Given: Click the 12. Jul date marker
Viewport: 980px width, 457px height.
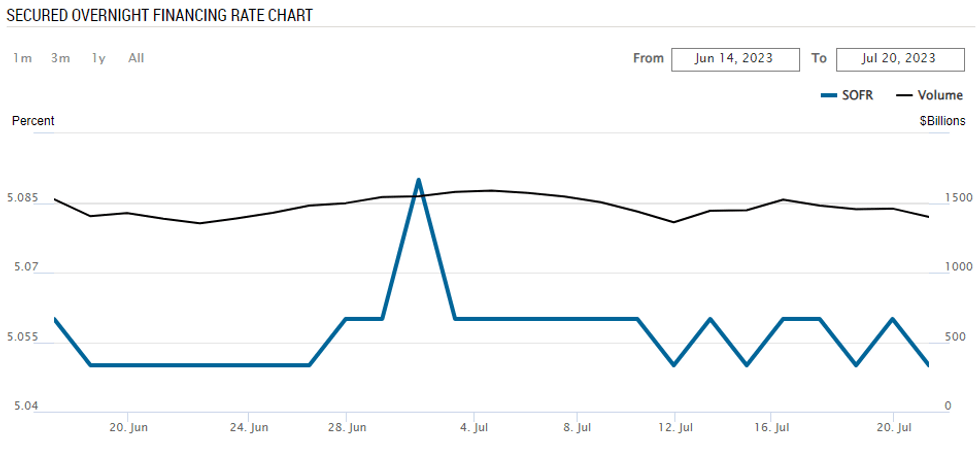Looking at the screenshot, I should point(675,428).
